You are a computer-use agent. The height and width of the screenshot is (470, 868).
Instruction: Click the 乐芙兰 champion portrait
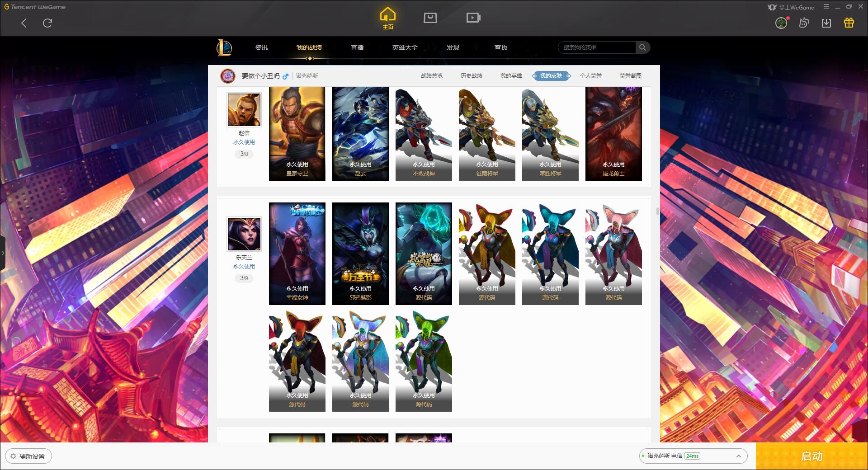click(244, 234)
